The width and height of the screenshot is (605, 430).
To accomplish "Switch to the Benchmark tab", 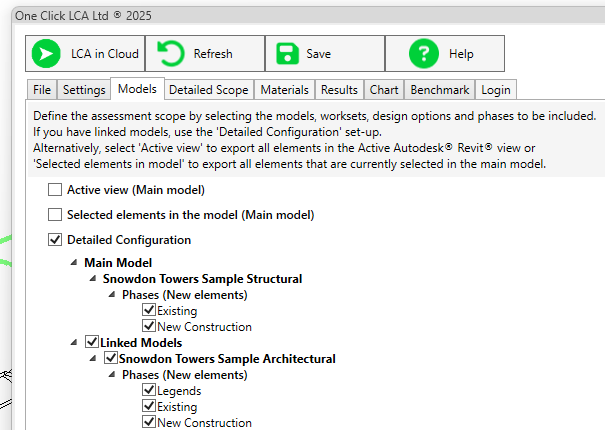I will (x=440, y=90).
